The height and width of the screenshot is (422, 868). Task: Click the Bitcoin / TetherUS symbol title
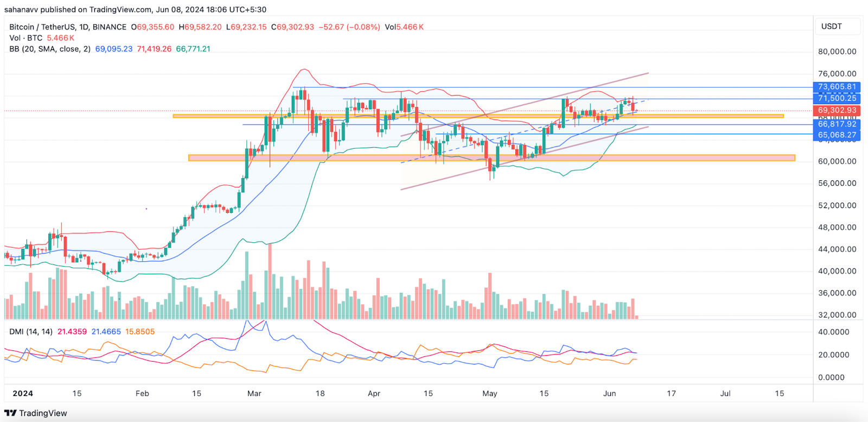[x=67, y=27]
